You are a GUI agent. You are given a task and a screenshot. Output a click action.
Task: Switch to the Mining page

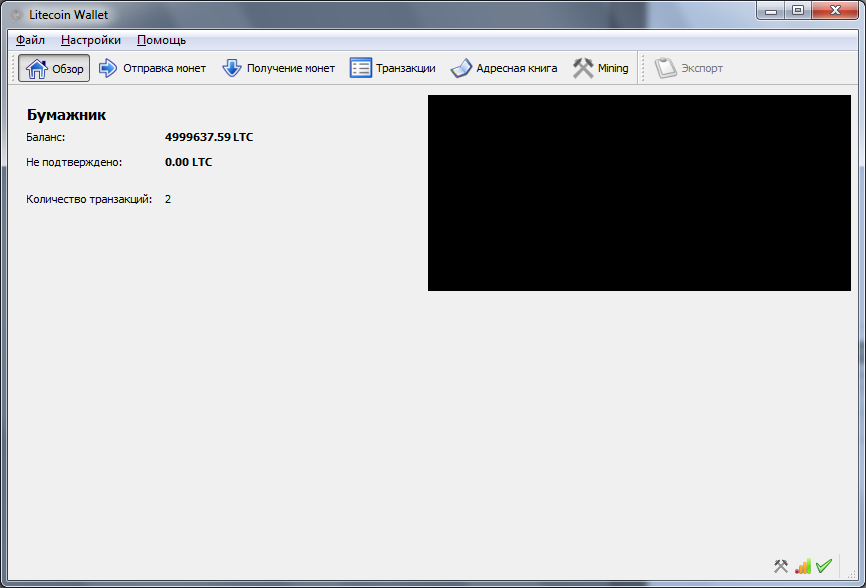coord(601,68)
